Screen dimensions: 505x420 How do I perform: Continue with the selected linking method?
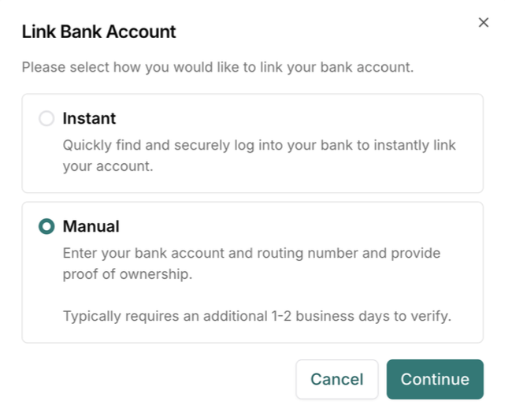point(435,379)
